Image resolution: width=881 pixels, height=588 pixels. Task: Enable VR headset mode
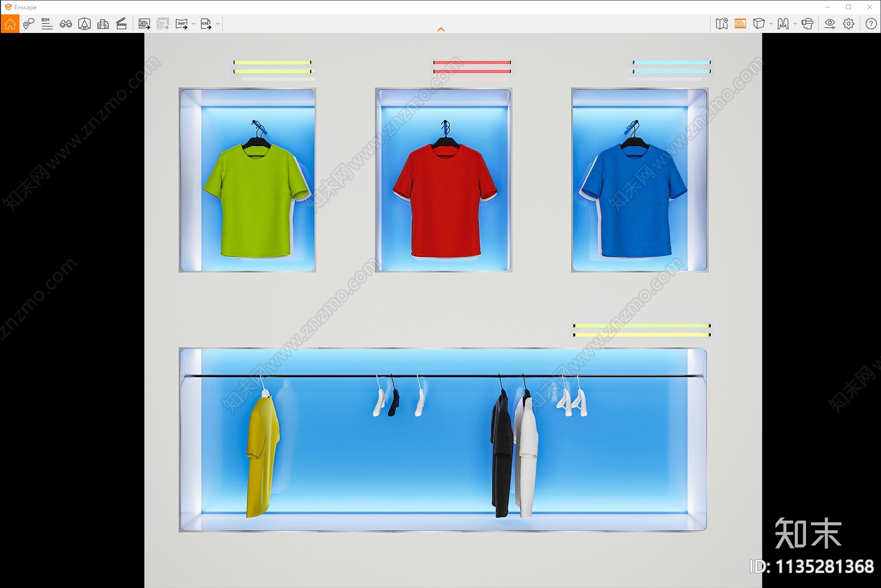point(807,24)
